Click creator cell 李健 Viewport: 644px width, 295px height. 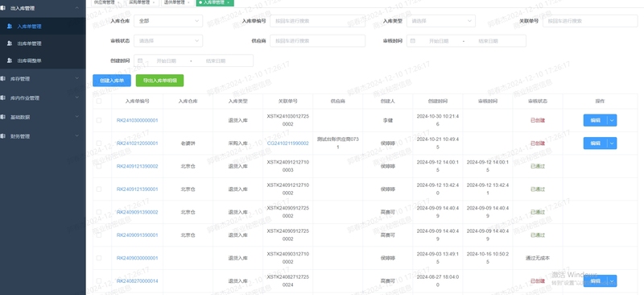pyautogui.click(x=387, y=120)
